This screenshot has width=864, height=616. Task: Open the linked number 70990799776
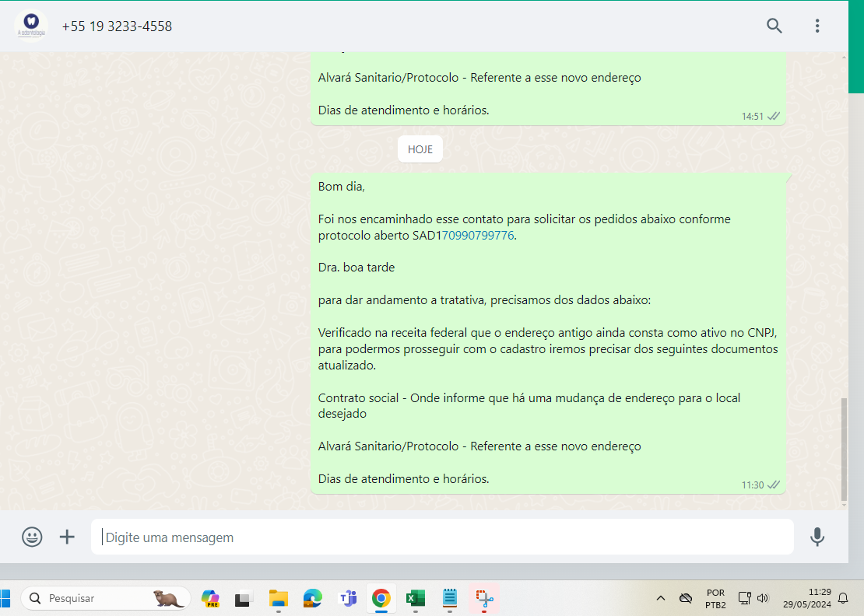pos(478,236)
